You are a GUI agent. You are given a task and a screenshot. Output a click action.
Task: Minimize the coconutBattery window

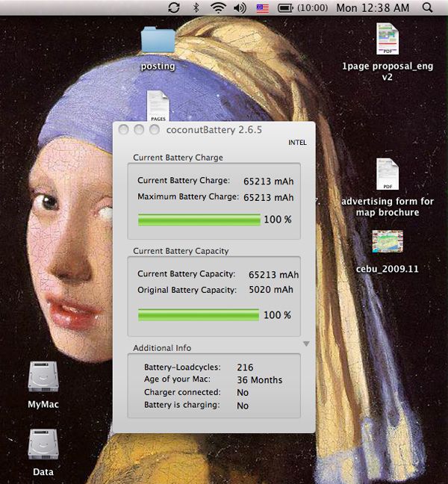tap(139, 130)
